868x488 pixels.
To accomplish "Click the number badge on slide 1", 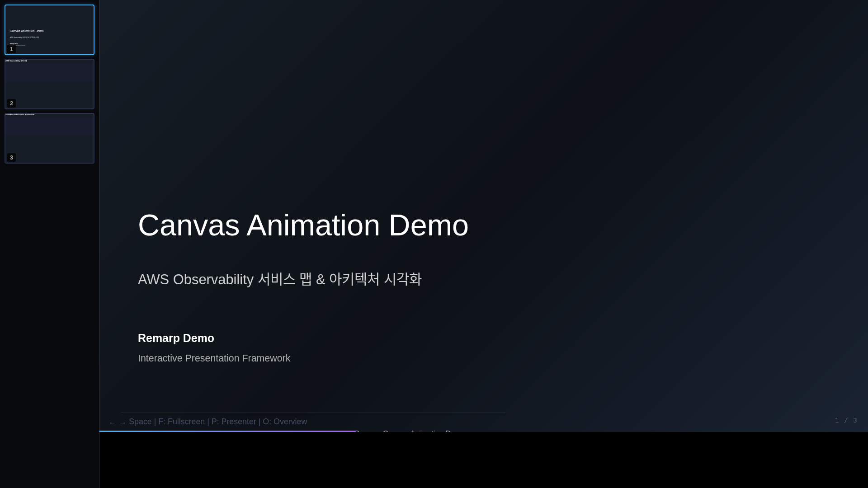I will [11, 49].
